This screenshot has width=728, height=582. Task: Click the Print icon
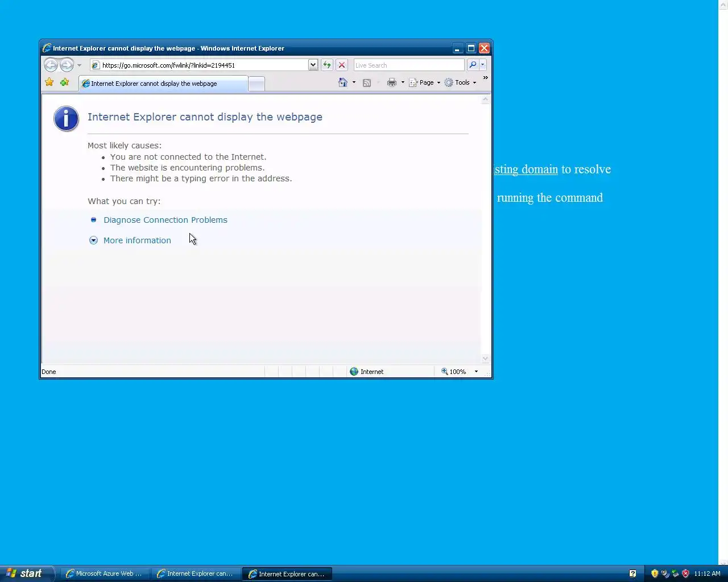pos(392,82)
